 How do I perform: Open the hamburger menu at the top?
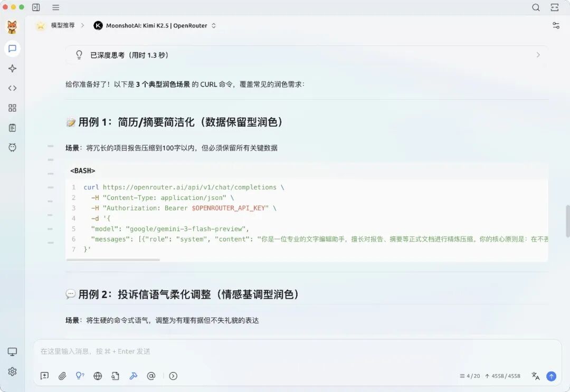(x=56, y=7)
